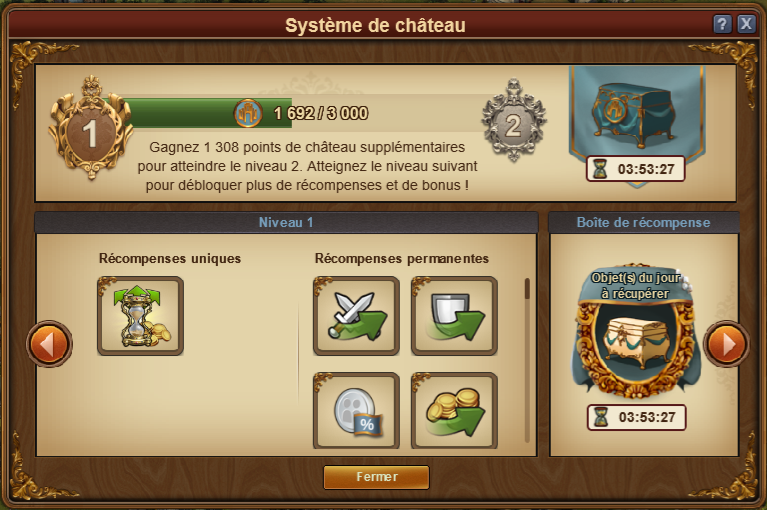Select the crossed swords attack bonus icon
767x510 pixels.
pos(356,316)
